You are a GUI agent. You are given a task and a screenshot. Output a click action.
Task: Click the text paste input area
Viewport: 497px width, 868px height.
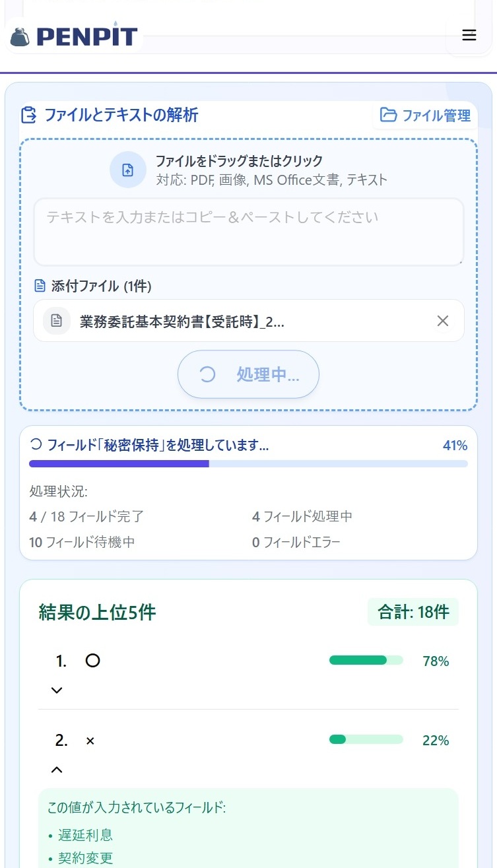tap(248, 230)
